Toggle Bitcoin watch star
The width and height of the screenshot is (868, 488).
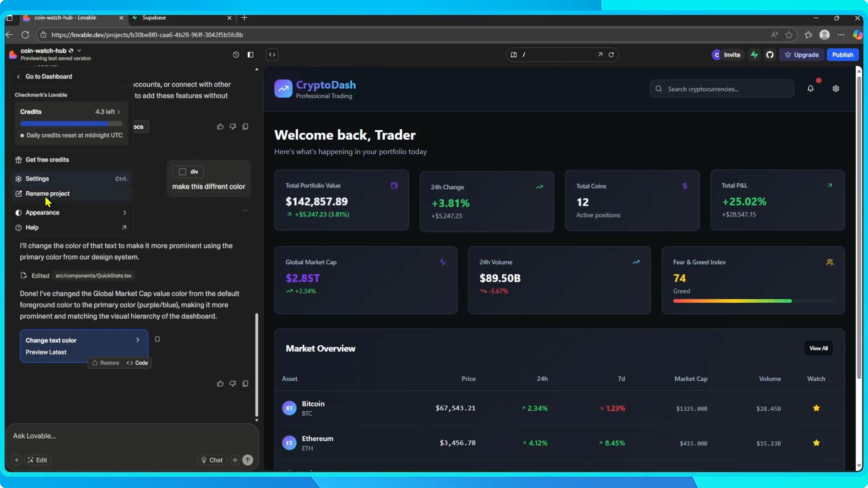816,408
